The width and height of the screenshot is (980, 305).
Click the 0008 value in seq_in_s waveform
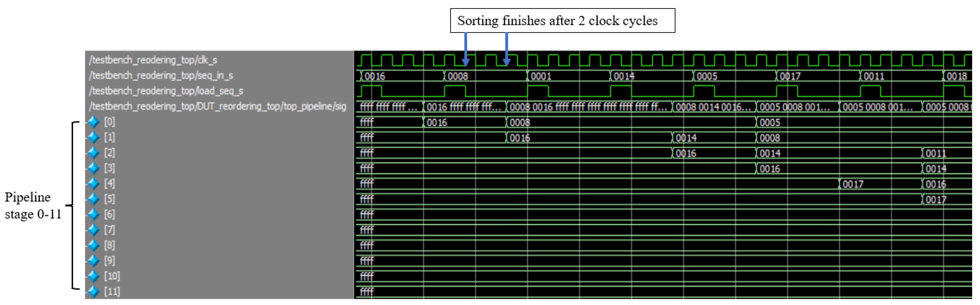point(458,76)
